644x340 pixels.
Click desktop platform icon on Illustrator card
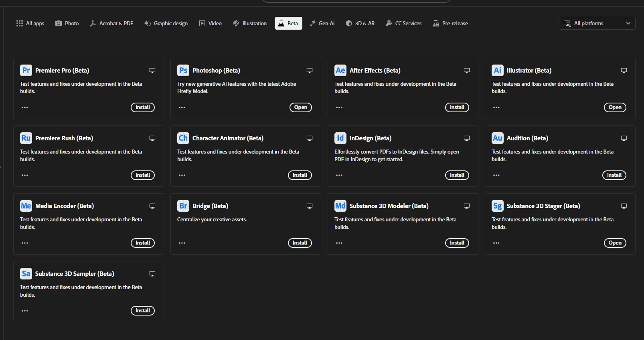tap(624, 71)
